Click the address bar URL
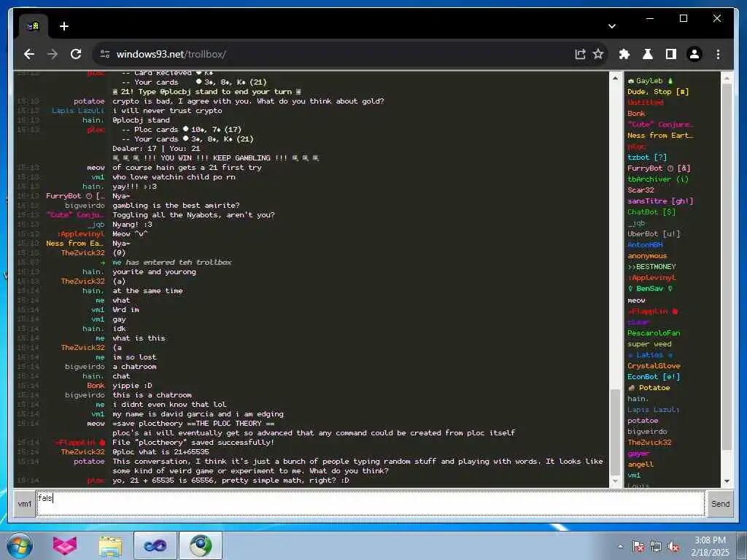The image size is (747, 560). [171, 54]
